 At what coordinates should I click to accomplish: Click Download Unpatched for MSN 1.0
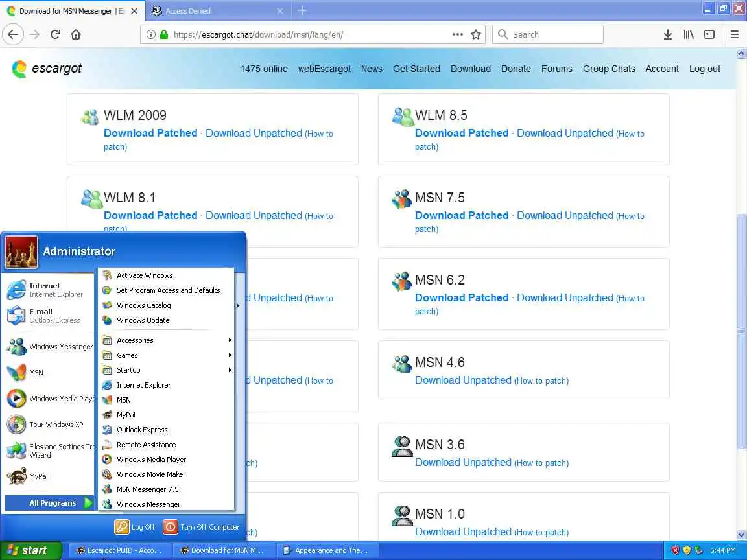(463, 531)
